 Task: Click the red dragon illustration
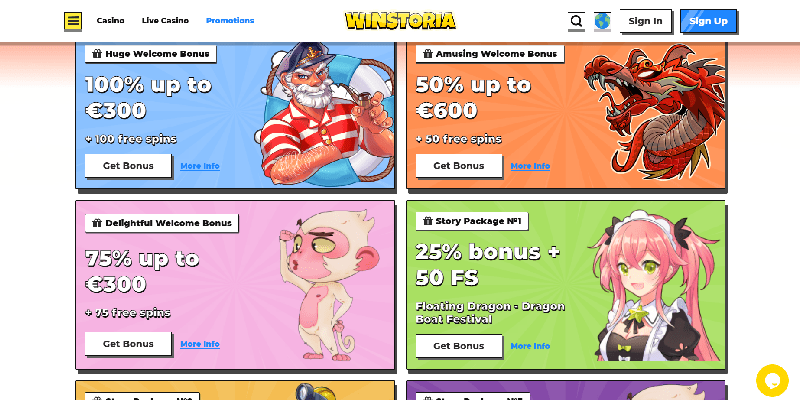coord(654,112)
